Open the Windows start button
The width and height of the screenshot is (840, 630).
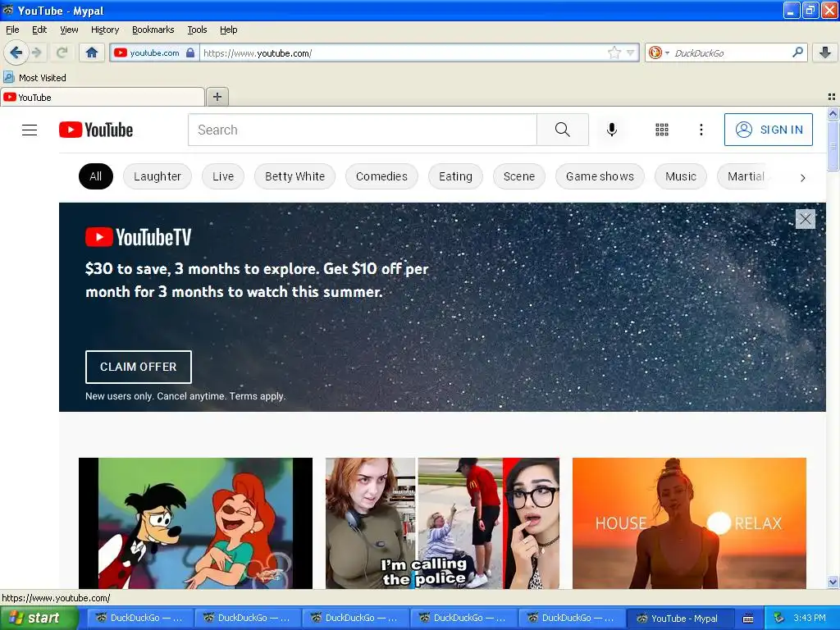[x=39, y=618]
